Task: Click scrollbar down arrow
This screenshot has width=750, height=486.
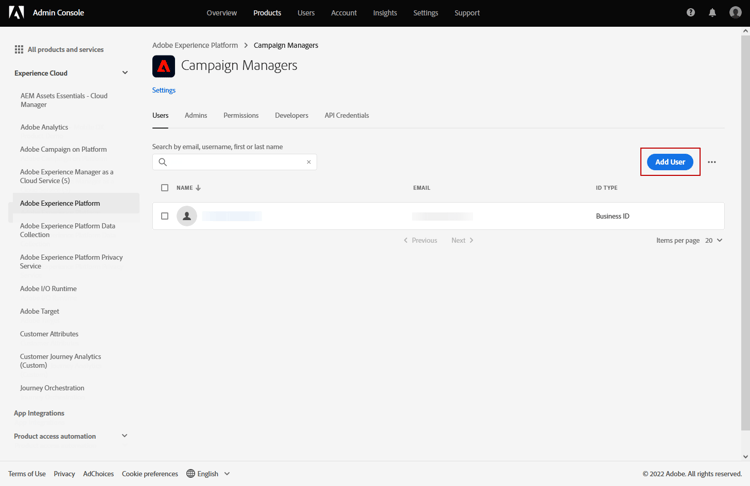Action: pyautogui.click(x=745, y=456)
